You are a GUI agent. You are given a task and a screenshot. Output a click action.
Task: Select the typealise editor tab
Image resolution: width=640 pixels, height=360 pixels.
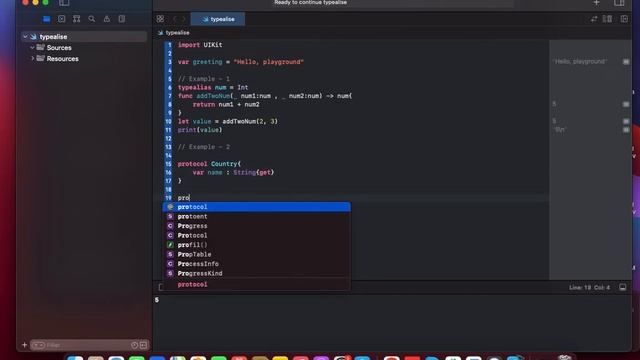click(x=218, y=19)
